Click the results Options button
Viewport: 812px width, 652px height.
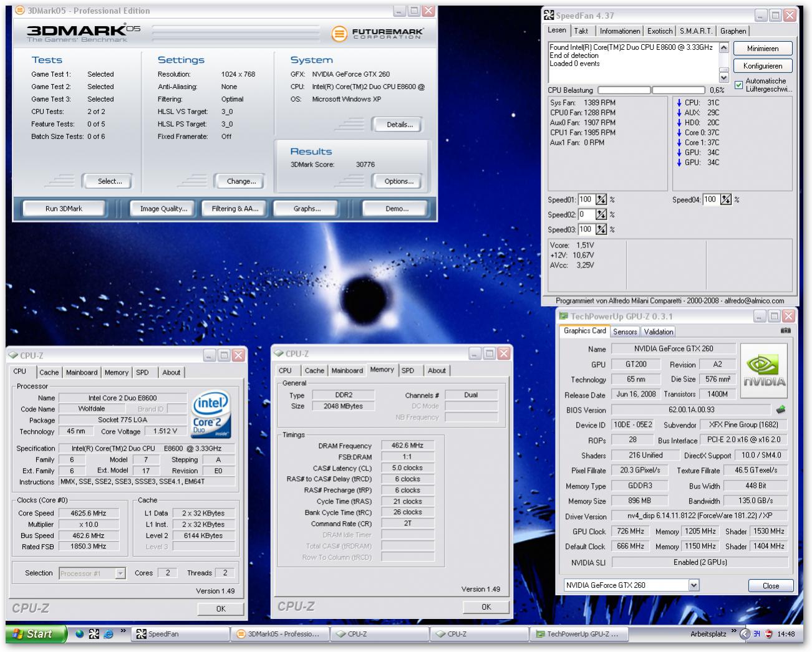(x=399, y=181)
